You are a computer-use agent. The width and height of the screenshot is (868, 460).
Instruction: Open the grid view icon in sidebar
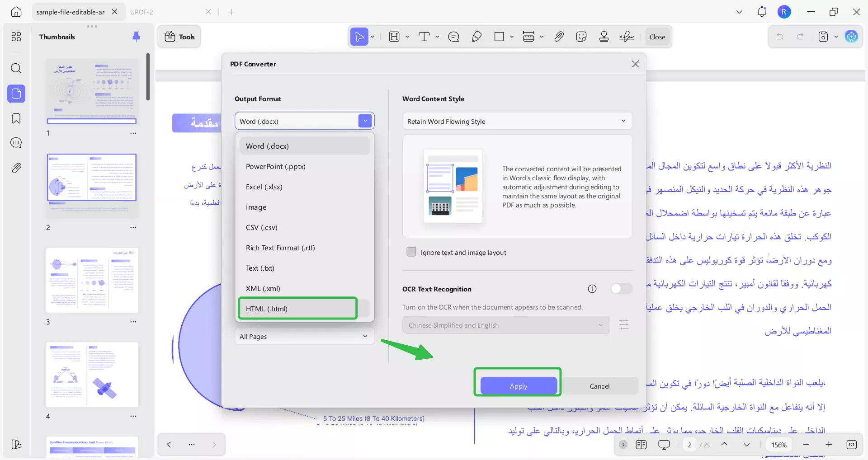16,37
